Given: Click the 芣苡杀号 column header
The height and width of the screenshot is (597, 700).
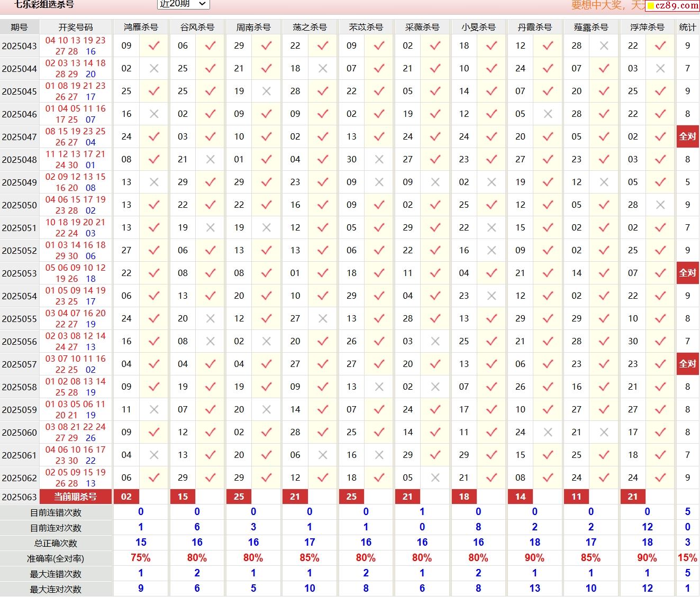Looking at the screenshot, I should [366, 27].
